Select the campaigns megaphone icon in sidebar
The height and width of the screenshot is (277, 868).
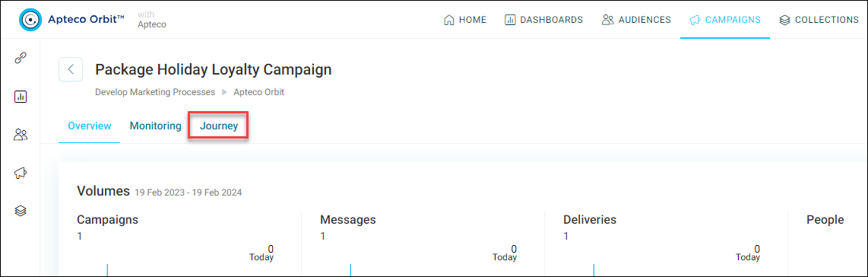click(21, 173)
